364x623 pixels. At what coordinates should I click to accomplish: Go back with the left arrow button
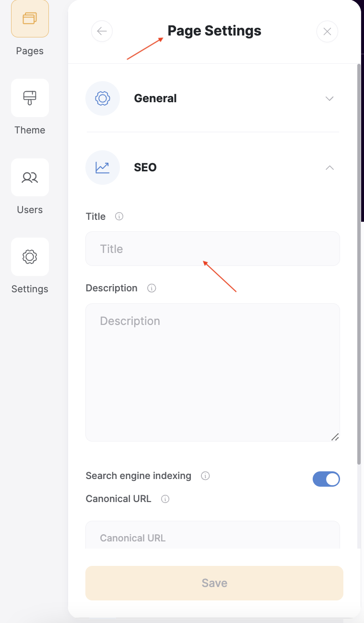(x=102, y=31)
